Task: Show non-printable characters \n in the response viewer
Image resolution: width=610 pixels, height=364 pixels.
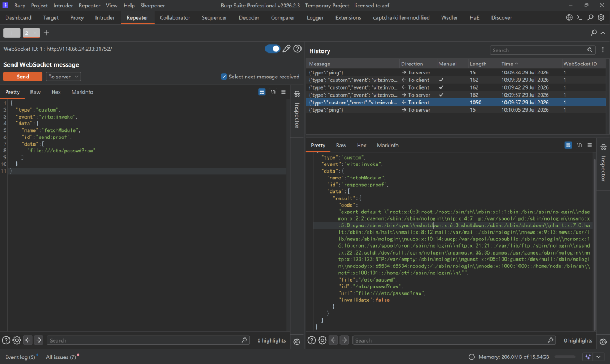Action: (579, 145)
